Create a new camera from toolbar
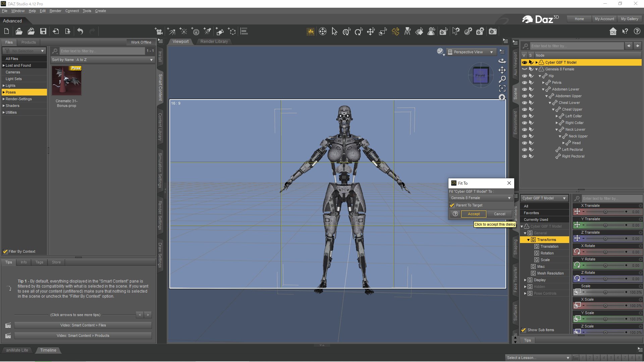Viewport: 644px width, 362px height. point(159,32)
